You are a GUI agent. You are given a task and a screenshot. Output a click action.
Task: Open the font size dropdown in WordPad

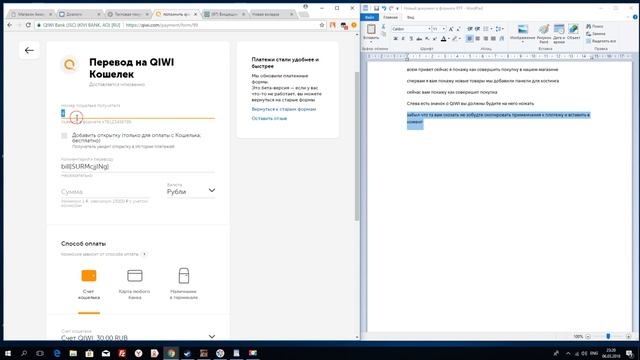[444, 29]
